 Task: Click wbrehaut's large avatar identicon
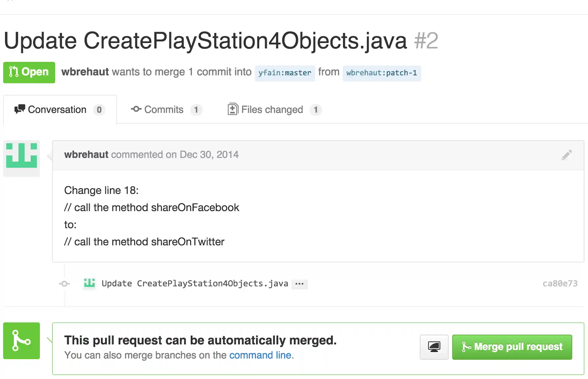22,156
